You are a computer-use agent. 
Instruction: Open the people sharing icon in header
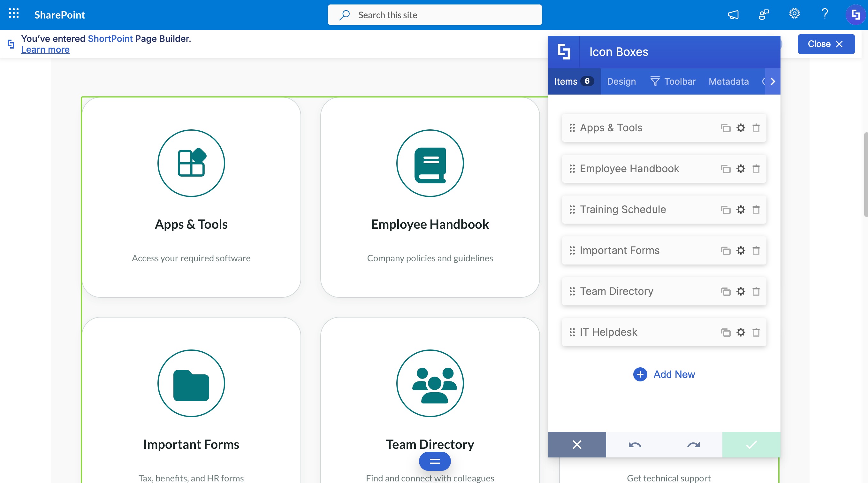coord(764,14)
